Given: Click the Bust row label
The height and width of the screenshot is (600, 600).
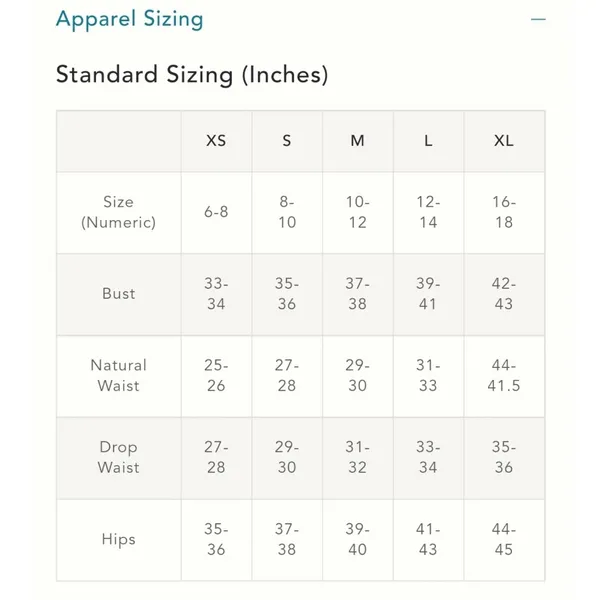Looking at the screenshot, I should [x=119, y=294].
